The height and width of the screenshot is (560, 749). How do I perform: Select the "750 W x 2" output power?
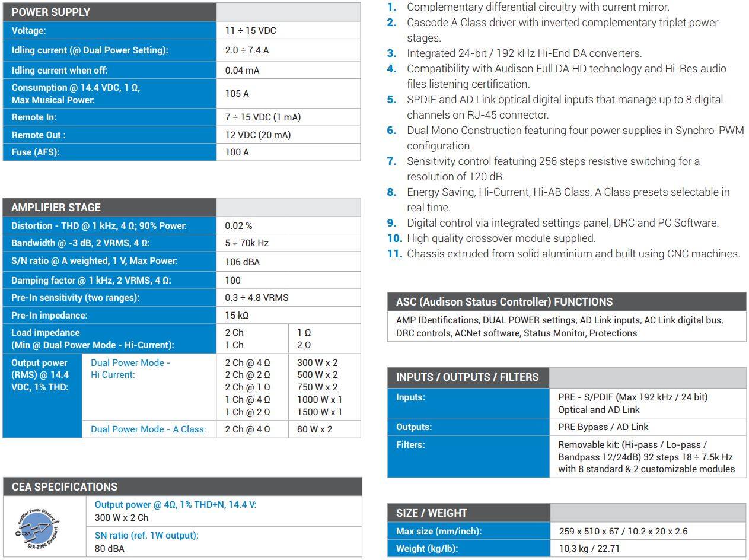[317, 387]
